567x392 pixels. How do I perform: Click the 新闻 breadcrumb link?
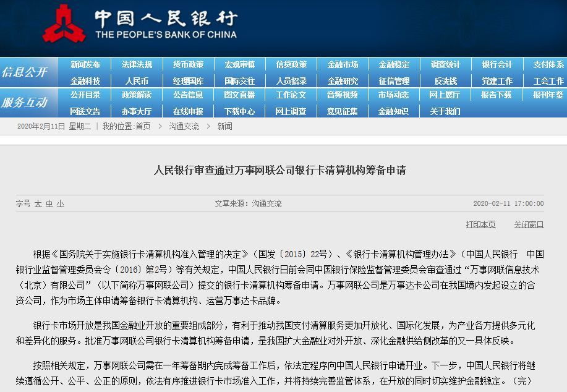224,127
